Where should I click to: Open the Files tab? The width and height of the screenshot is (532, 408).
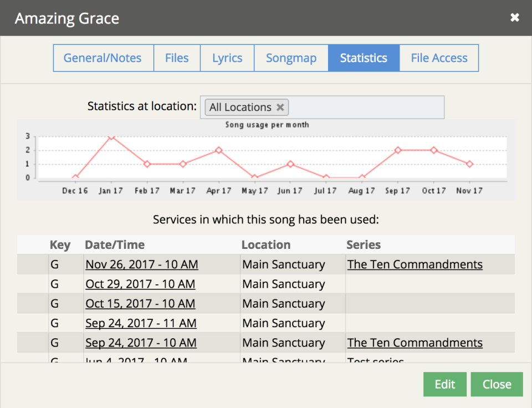[177, 58]
